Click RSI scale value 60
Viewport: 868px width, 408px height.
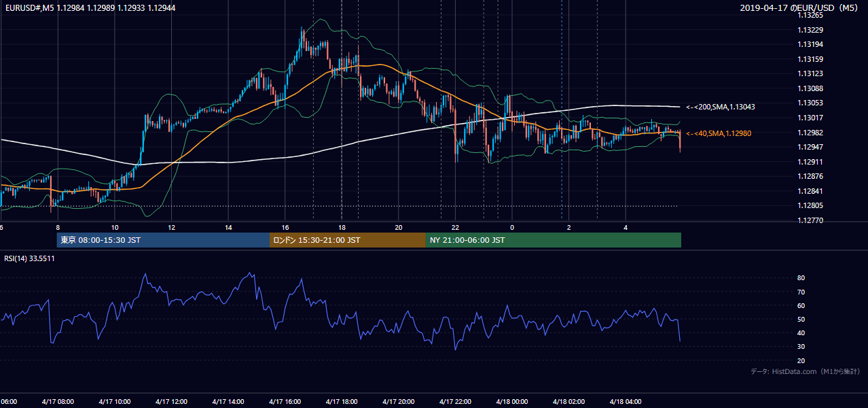pos(801,305)
